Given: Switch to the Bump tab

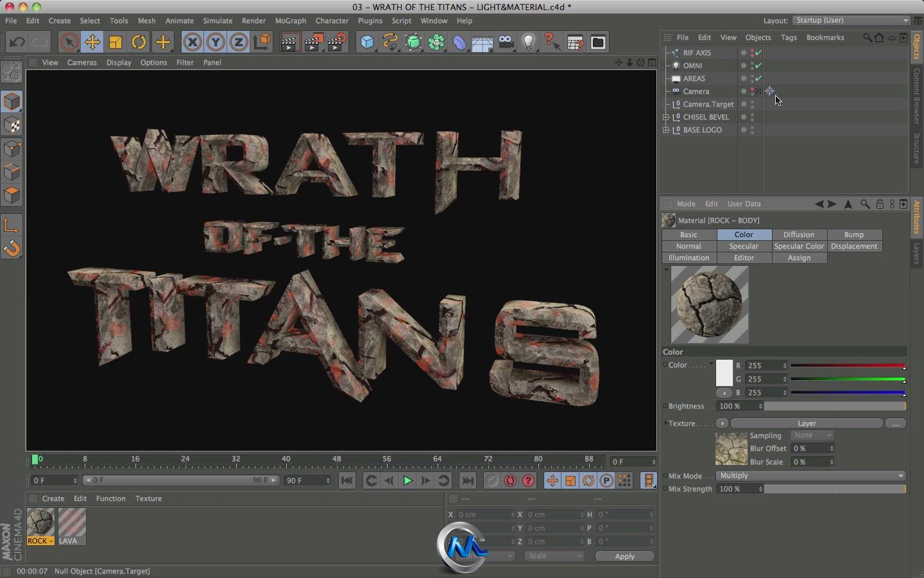Looking at the screenshot, I should (x=854, y=234).
